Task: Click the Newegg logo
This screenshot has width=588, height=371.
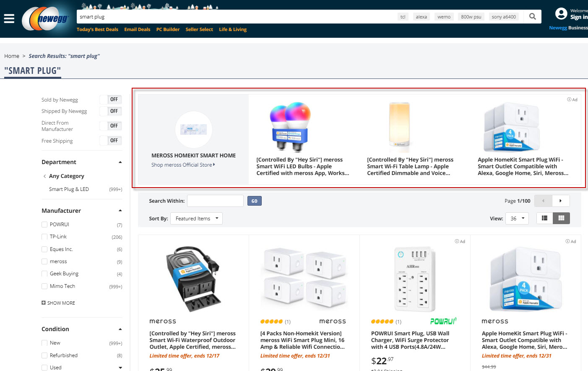Action: [x=46, y=18]
